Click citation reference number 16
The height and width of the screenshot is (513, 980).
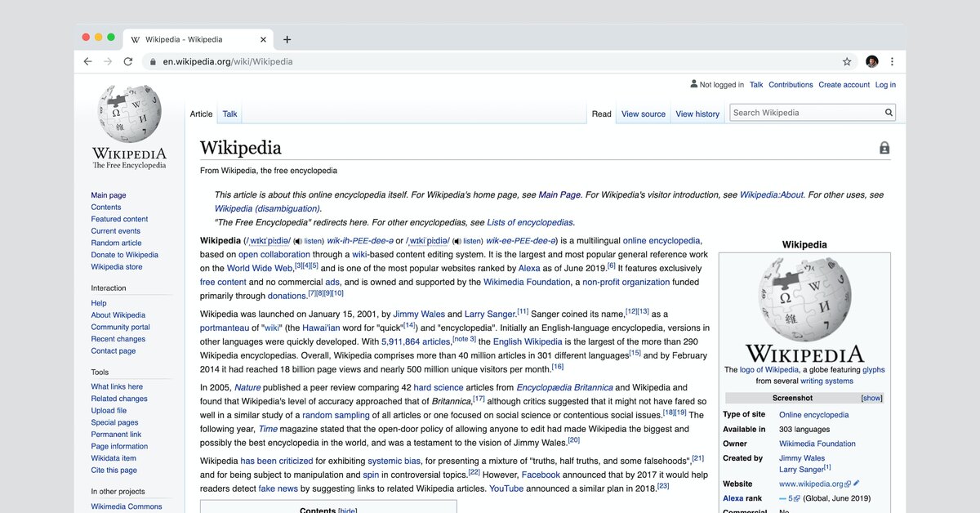point(557,367)
